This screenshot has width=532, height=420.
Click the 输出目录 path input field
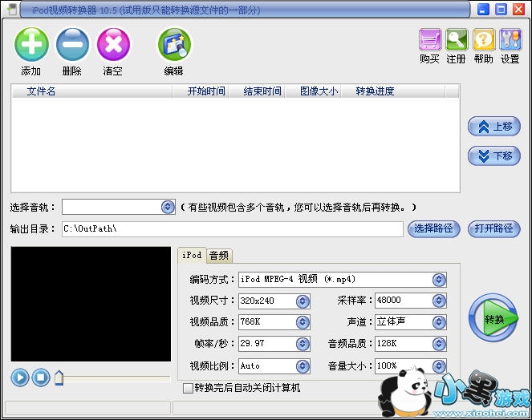click(233, 228)
